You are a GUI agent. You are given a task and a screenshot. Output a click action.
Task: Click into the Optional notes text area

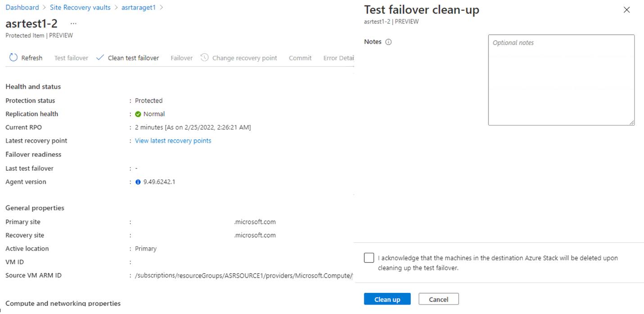pyautogui.click(x=561, y=80)
